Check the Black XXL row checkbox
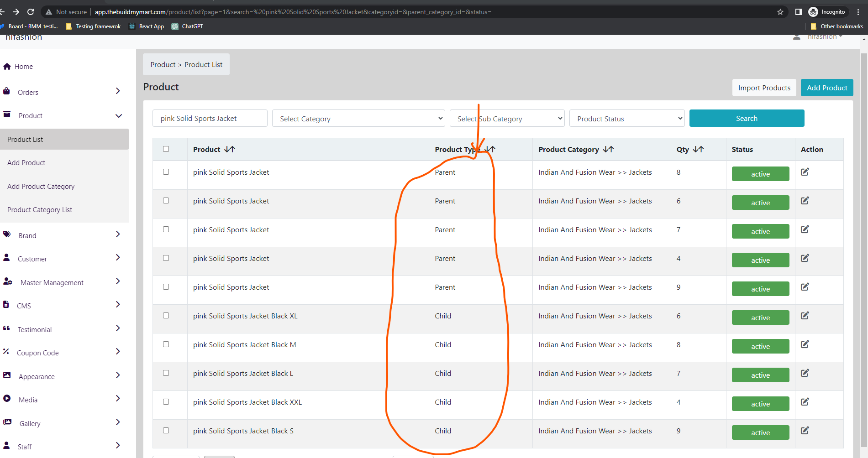Screen dimensions: 868x458 tap(166, 402)
